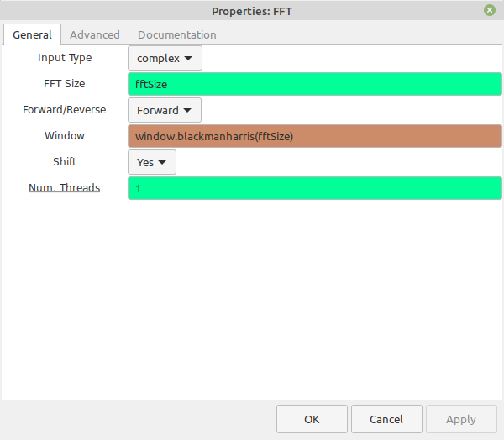Viewport: 504px width, 440px height.
Task: Expand the Forward/Reverse dropdown
Action: click(x=165, y=110)
